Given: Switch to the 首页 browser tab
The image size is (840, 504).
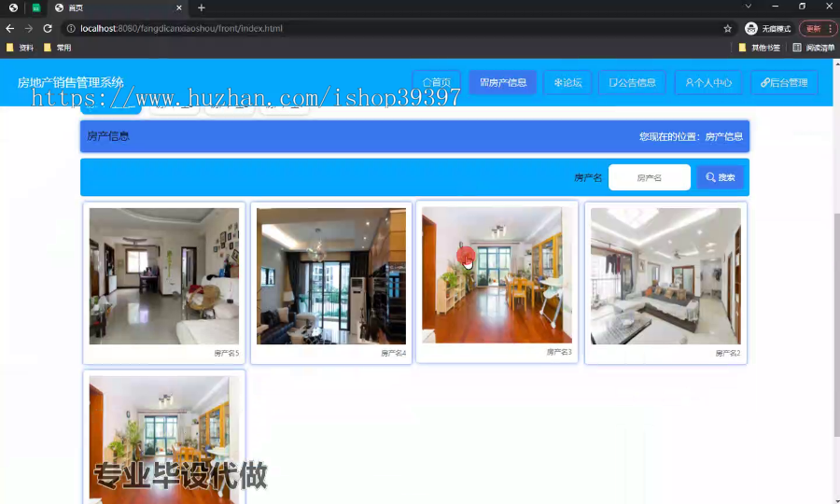Looking at the screenshot, I should click(x=118, y=7).
